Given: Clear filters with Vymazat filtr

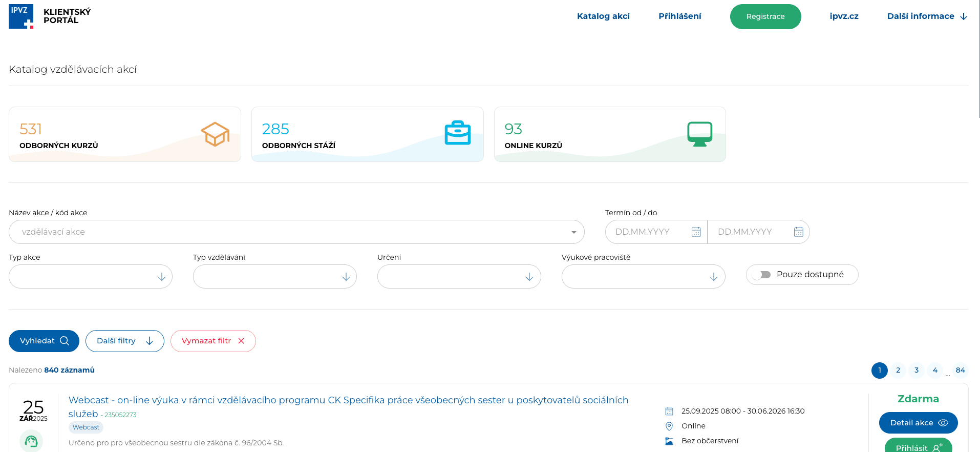Looking at the screenshot, I should [x=213, y=341].
